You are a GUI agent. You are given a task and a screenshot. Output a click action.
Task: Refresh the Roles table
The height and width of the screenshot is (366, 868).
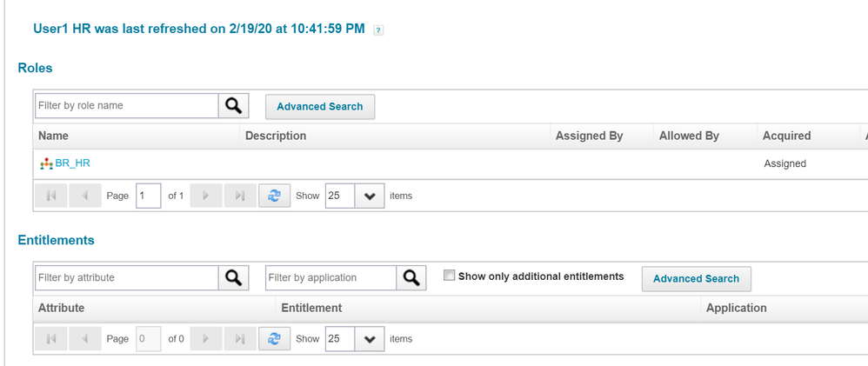(275, 196)
